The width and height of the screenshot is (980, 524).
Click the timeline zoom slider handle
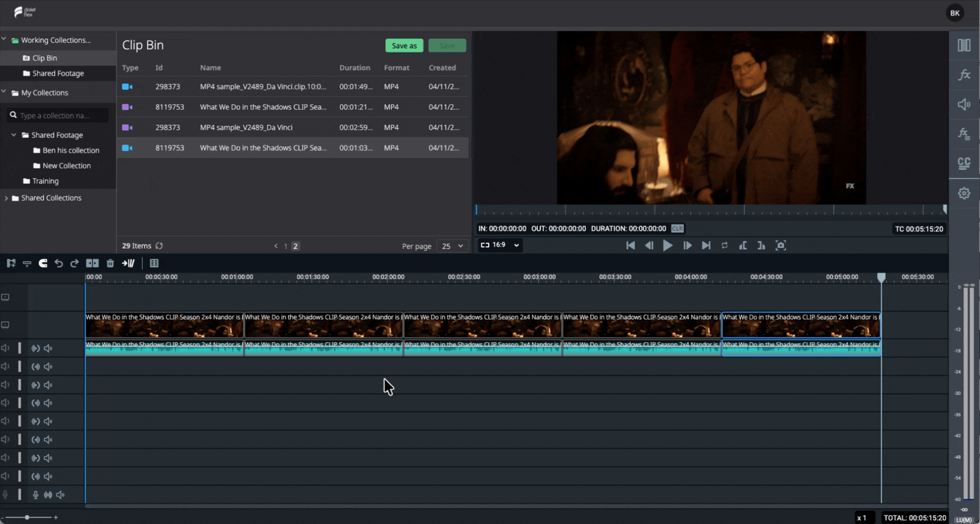pos(27,517)
